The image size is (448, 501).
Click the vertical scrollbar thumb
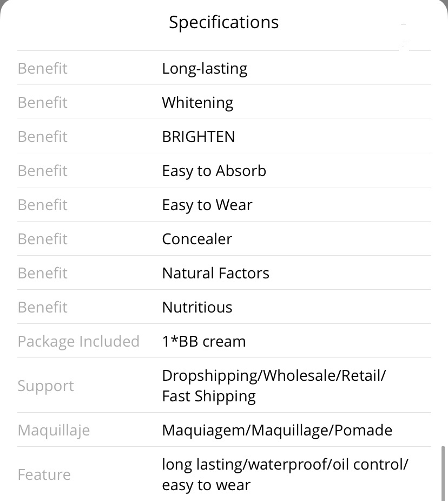(x=443, y=473)
